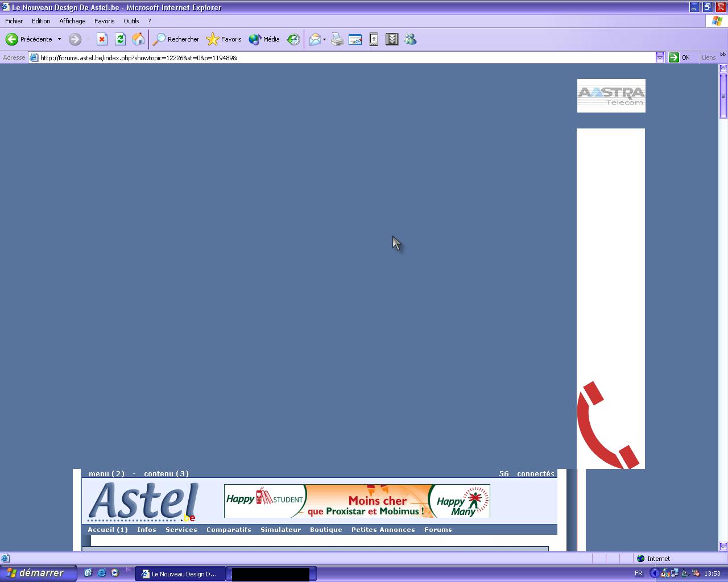Click the démarrer Start button
The height and width of the screenshot is (582, 728).
38,573
